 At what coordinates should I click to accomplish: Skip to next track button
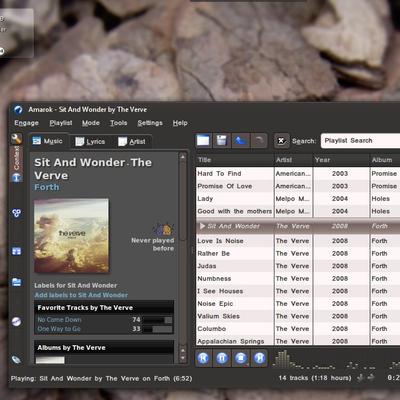[260, 358]
